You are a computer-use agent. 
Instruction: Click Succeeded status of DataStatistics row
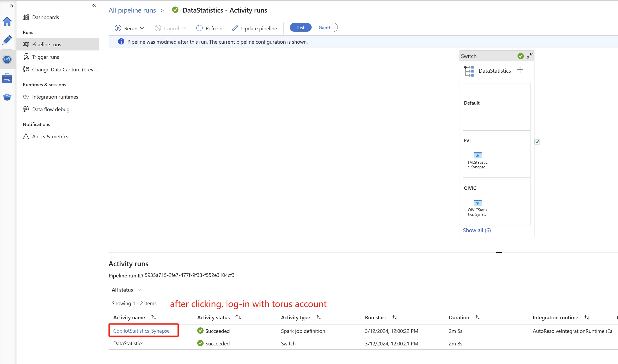[x=213, y=343]
